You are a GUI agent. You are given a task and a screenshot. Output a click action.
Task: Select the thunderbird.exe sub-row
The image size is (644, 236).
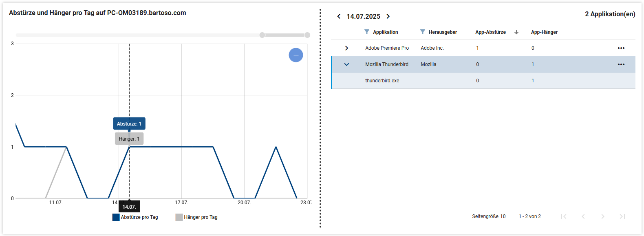(x=382, y=81)
